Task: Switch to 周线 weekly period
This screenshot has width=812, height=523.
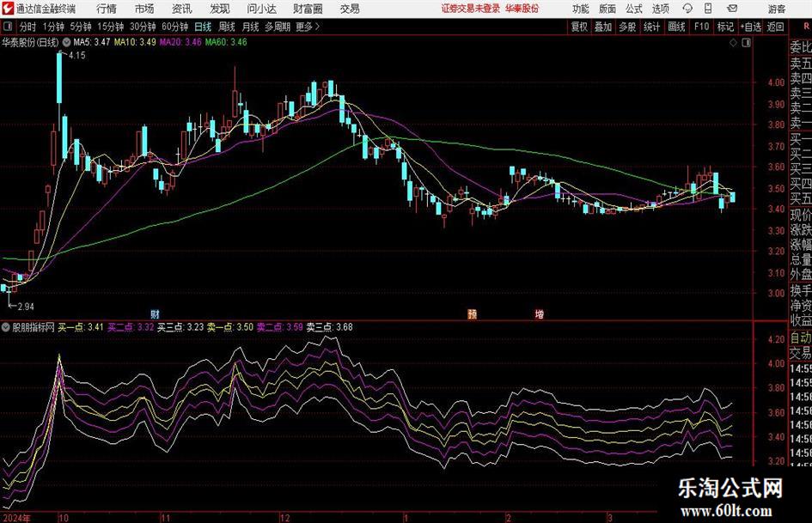Action: [x=227, y=27]
